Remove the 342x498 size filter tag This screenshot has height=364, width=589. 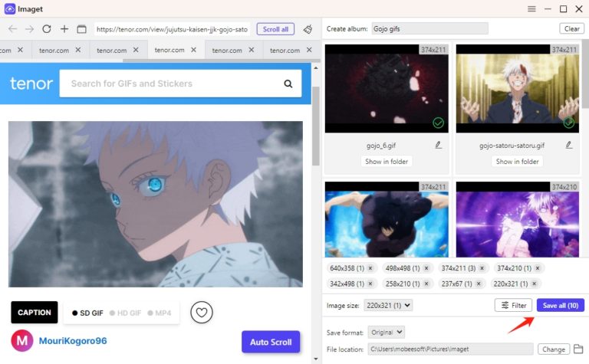click(x=370, y=284)
